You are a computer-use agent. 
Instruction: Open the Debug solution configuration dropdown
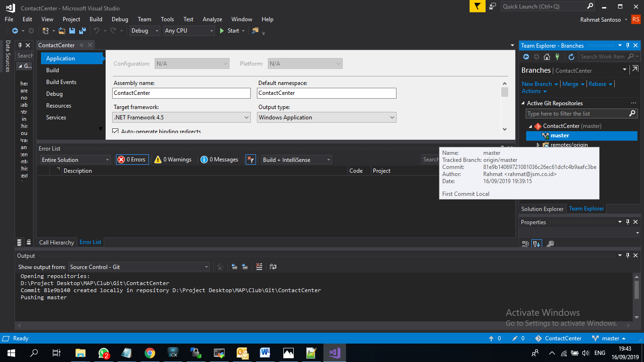(145, 31)
